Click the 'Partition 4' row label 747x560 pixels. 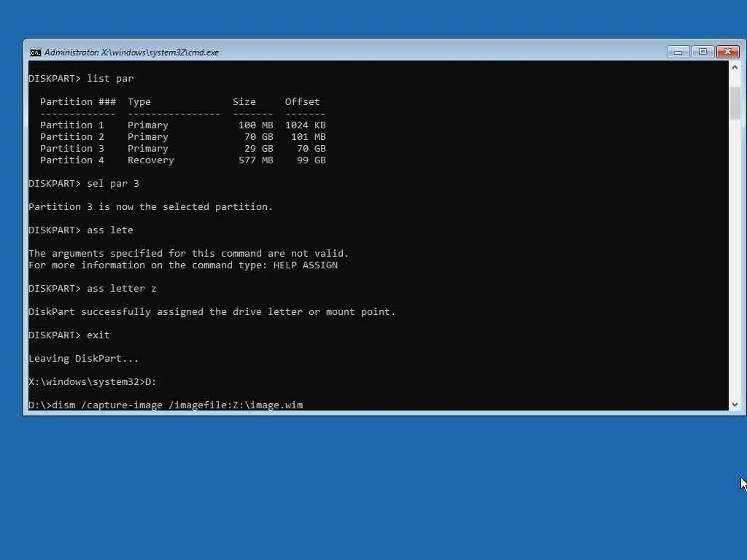pos(72,160)
